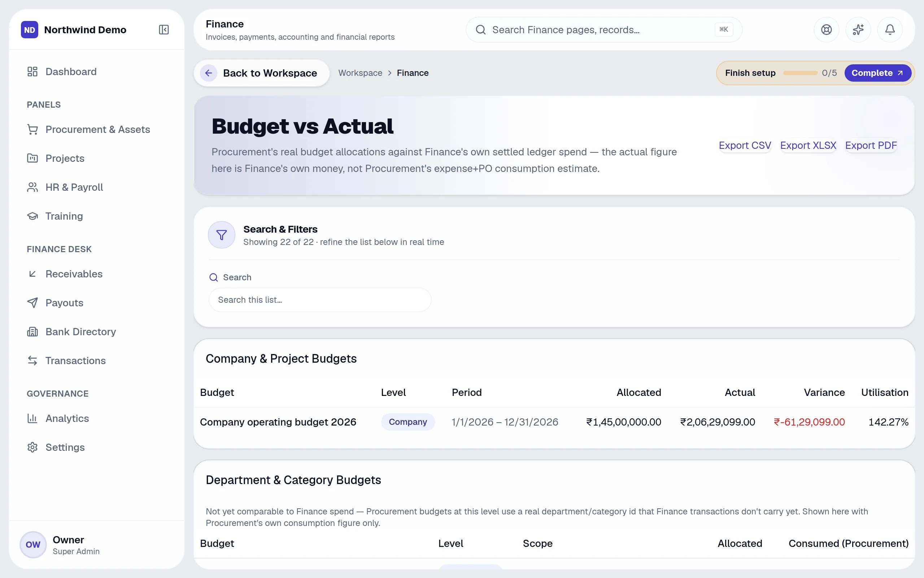Viewport: 924px width, 578px height.
Task: Click the Finish setup progress bar
Action: click(800, 73)
